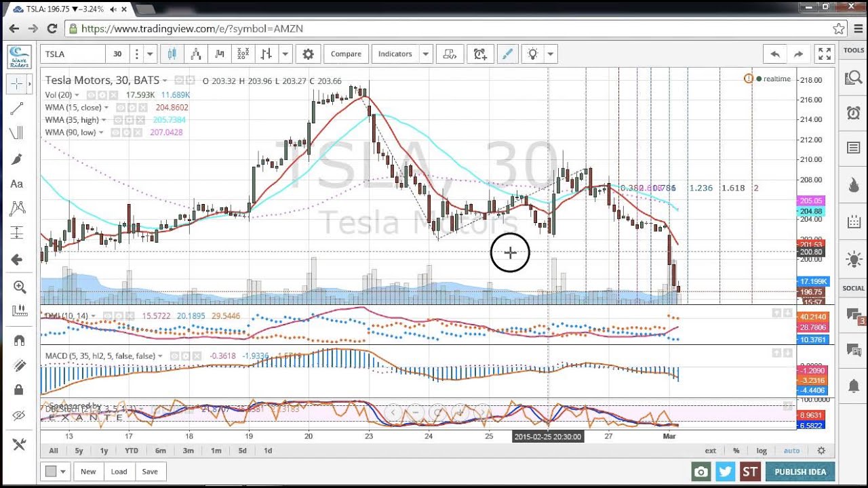
Task: Click the Compare button
Action: pyautogui.click(x=346, y=54)
